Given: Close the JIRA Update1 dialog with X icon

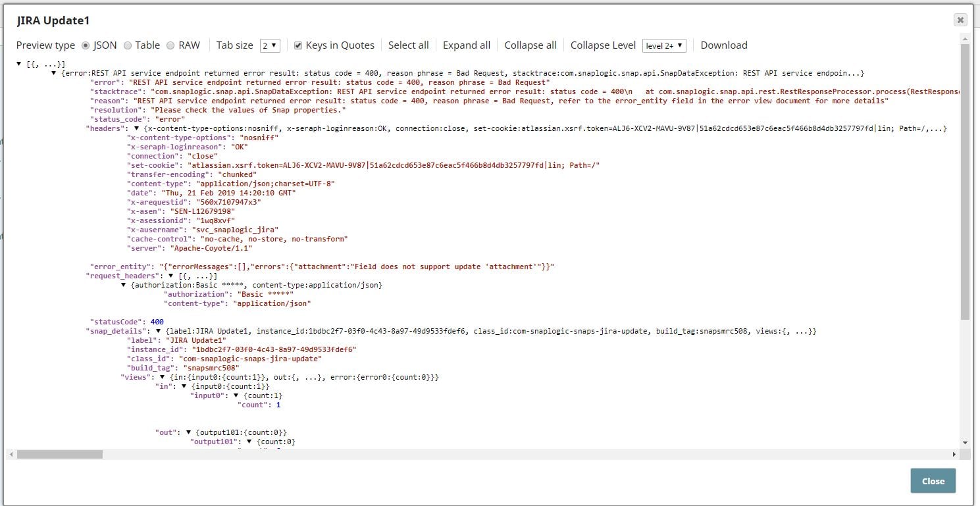Looking at the screenshot, I should [x=960, y=20].
